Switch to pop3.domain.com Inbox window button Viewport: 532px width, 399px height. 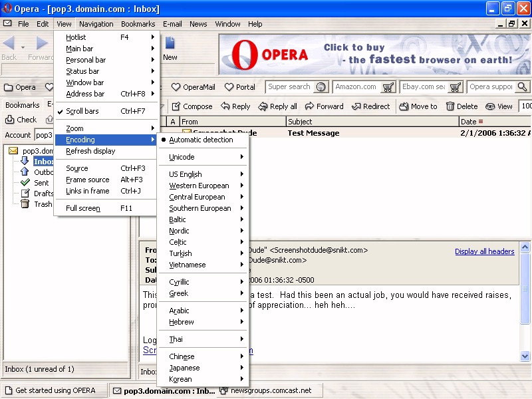(x=164, y=390)
